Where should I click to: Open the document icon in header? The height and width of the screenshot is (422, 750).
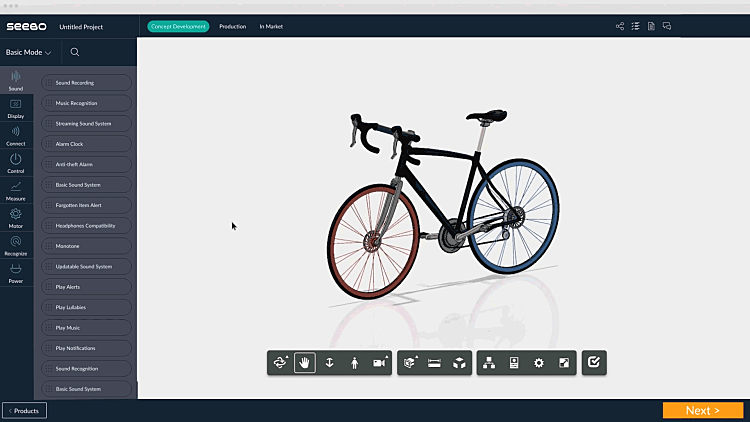coord(651,26)
